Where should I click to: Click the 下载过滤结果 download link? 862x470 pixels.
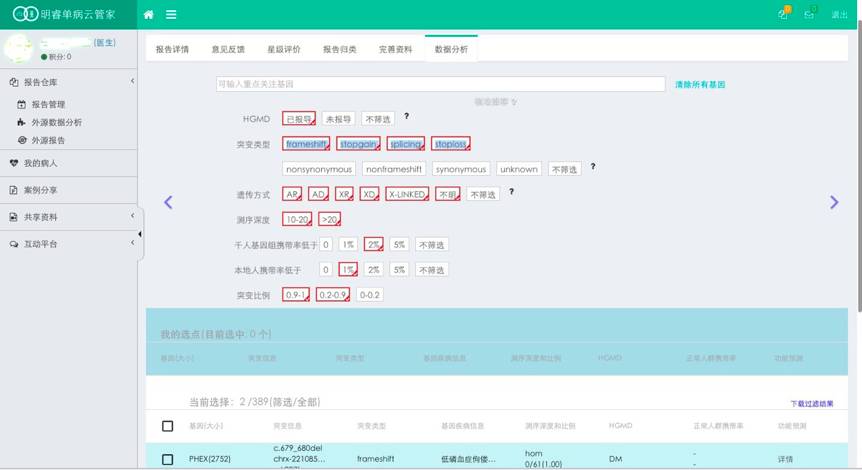coord(811,404)
